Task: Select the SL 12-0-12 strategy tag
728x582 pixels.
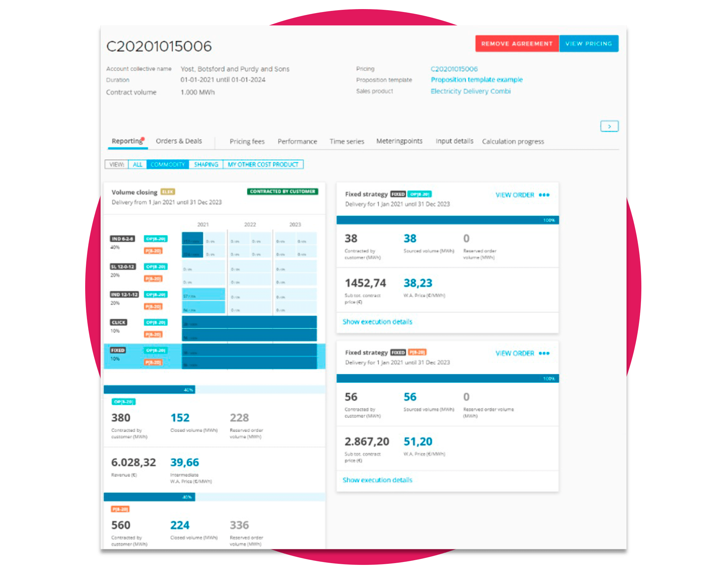Action: pyautogui.click(x=123, y=267)
